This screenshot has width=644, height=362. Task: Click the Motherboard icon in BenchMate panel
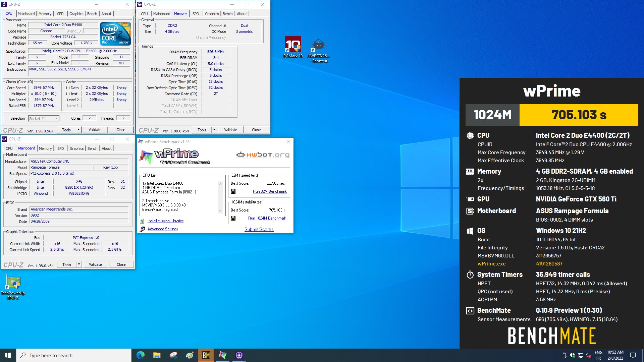(x=470, y=211)
